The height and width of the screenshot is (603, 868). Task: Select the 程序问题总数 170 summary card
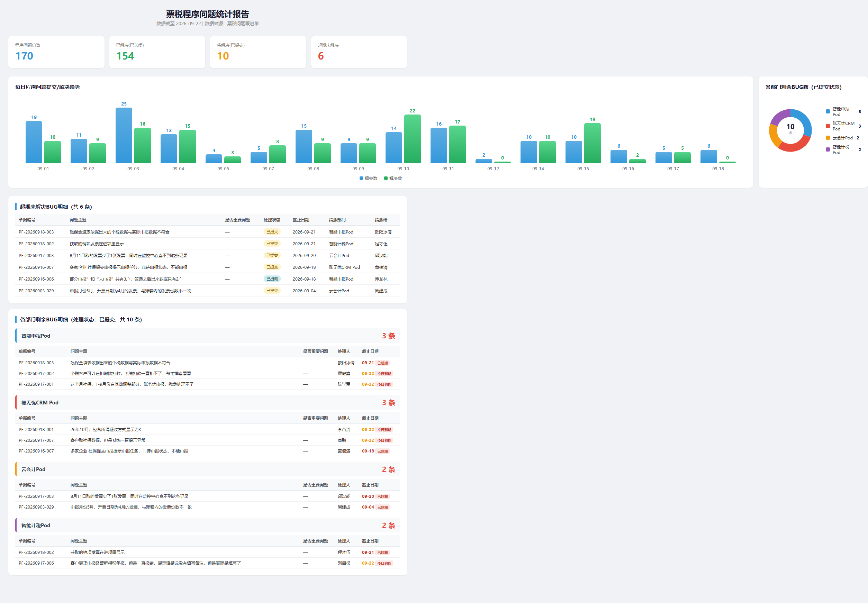[x=56, y=52]
